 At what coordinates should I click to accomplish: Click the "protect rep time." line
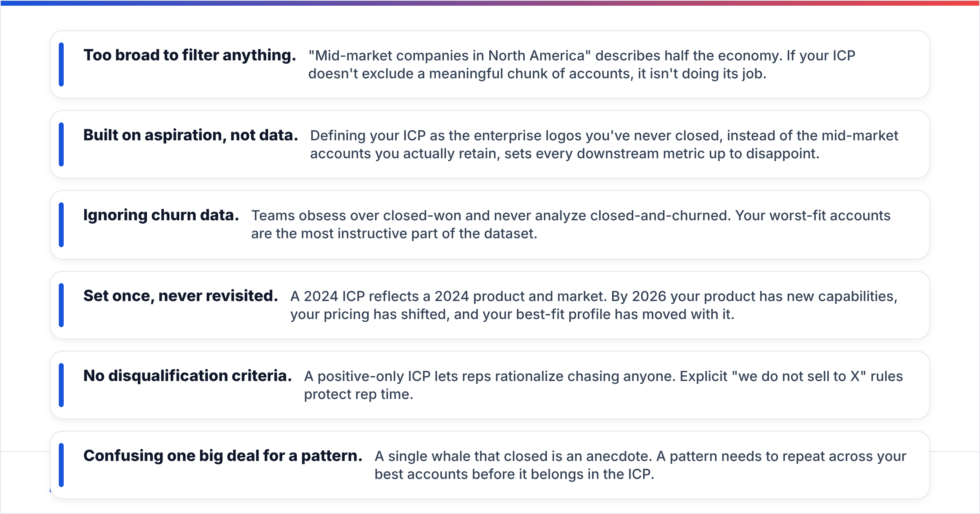(x=359, y=394)
